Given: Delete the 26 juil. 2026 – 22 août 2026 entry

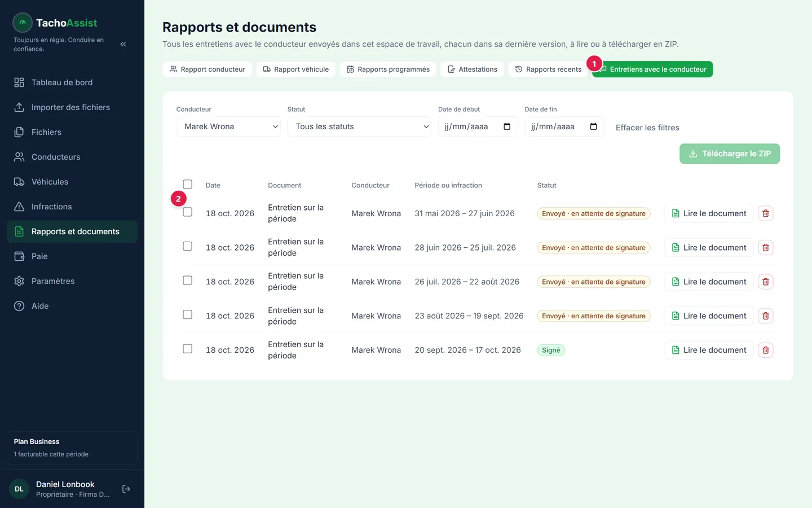Looking at the screenshot, I should pos(766,282).
